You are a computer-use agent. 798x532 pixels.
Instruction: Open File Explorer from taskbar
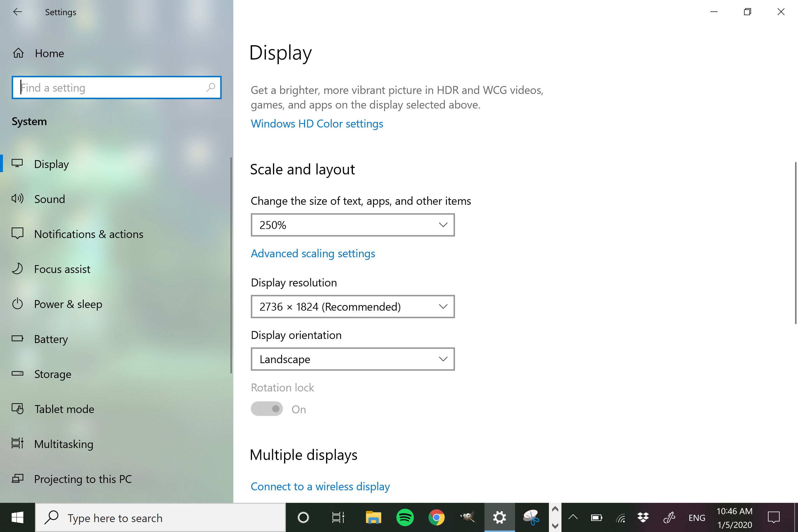click(373, 517)
